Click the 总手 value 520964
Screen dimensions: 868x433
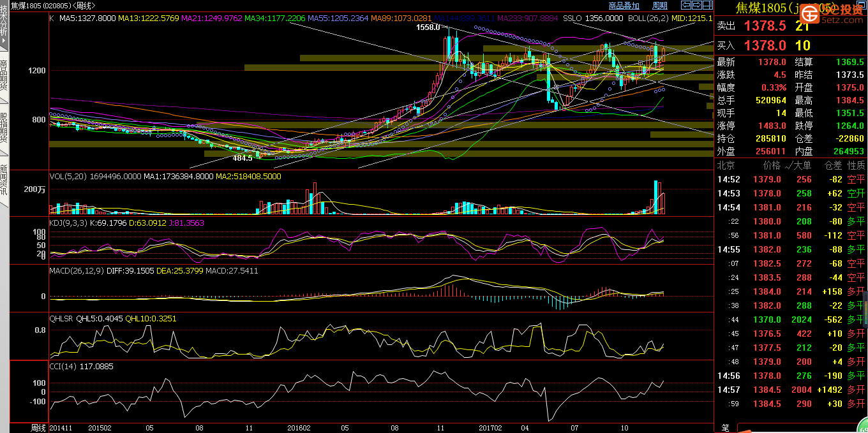pyautogui.click(x=770, y=100)
